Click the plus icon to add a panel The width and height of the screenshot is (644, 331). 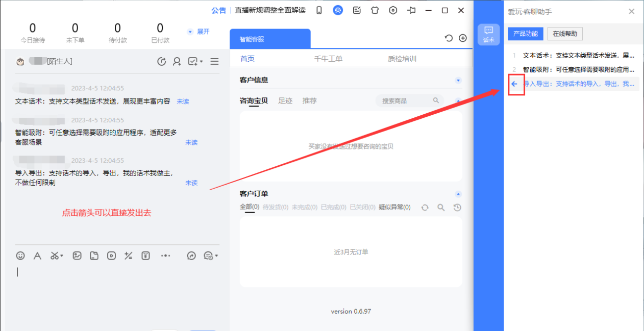click(x=463, y=38)
